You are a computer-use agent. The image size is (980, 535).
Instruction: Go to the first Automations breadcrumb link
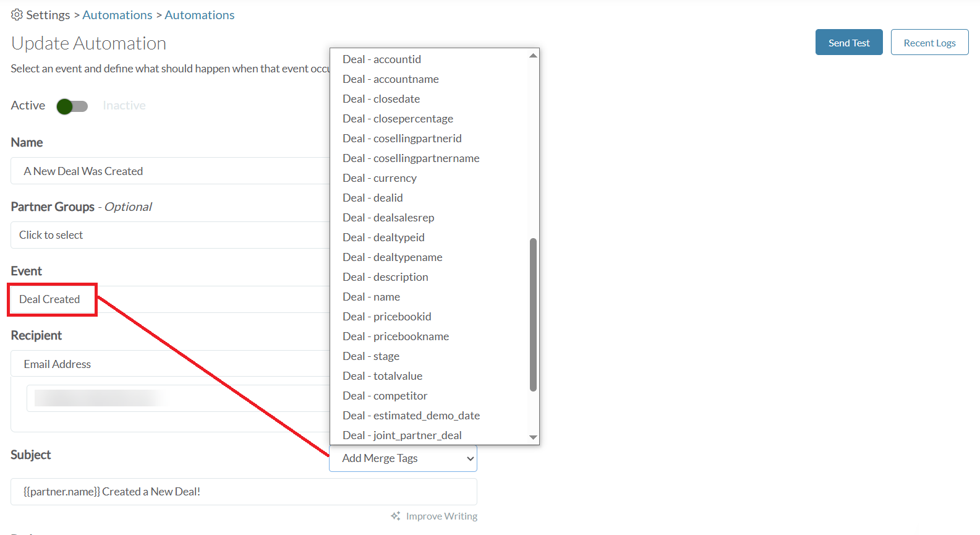pyautogui.click(x=117, y=15)
